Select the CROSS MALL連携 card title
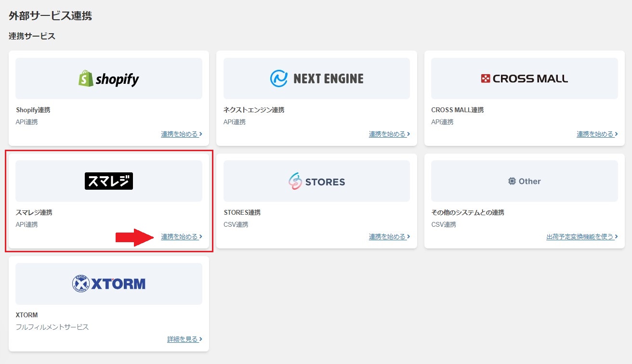 [x=458, y=110]
